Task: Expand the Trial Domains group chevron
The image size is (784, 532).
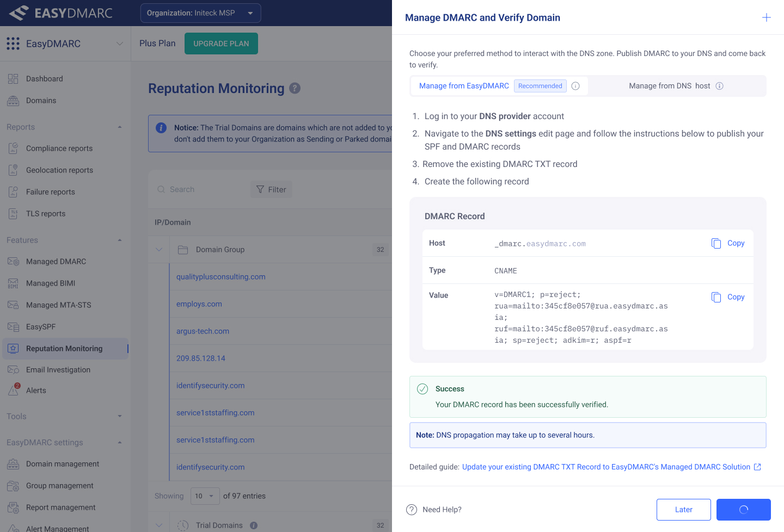Action: pos(159,525)
